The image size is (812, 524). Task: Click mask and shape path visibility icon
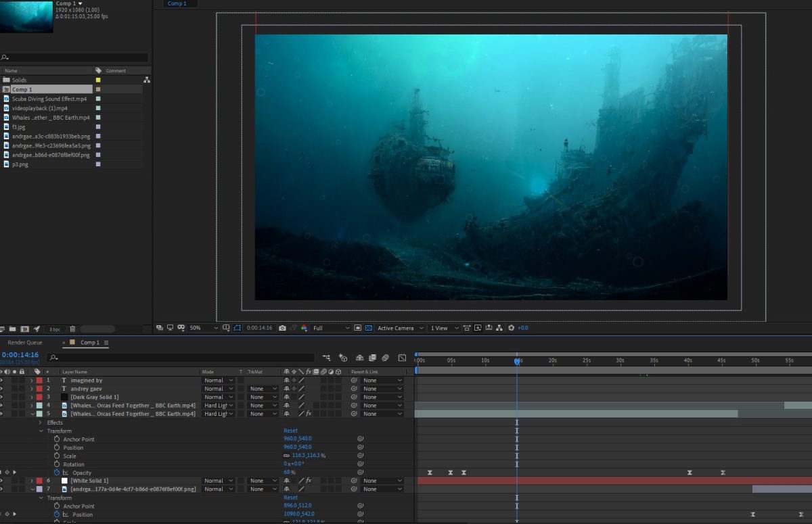238,328
